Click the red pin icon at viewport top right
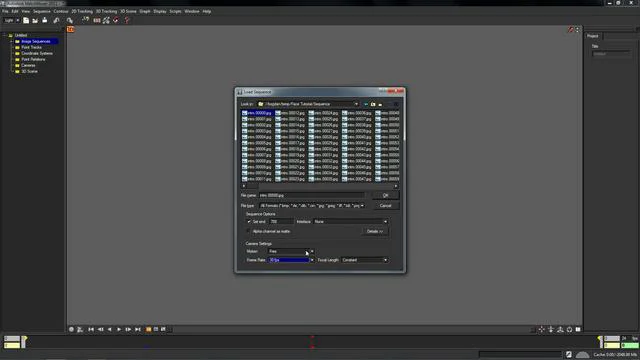The image size is (640, 360). click(x=571, y=30)
